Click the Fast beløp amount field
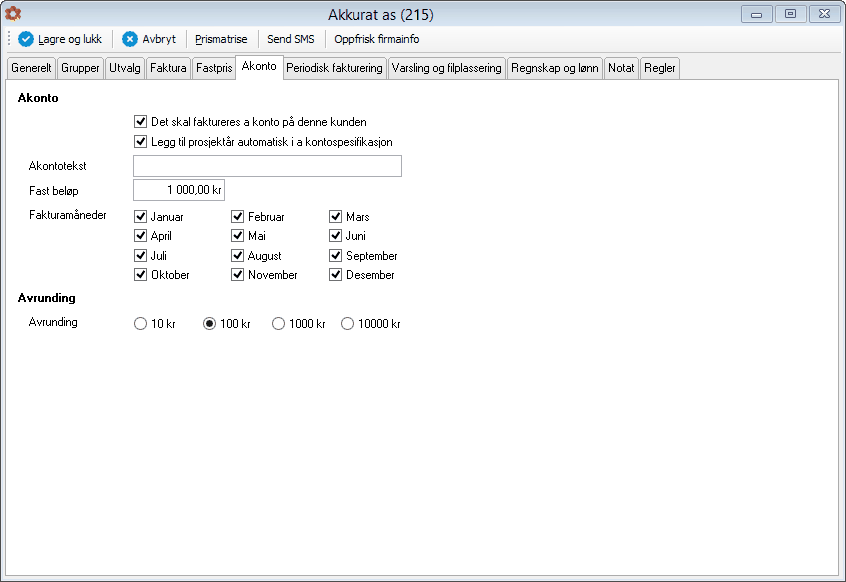846x582 pixels. (x=179, y=190)
